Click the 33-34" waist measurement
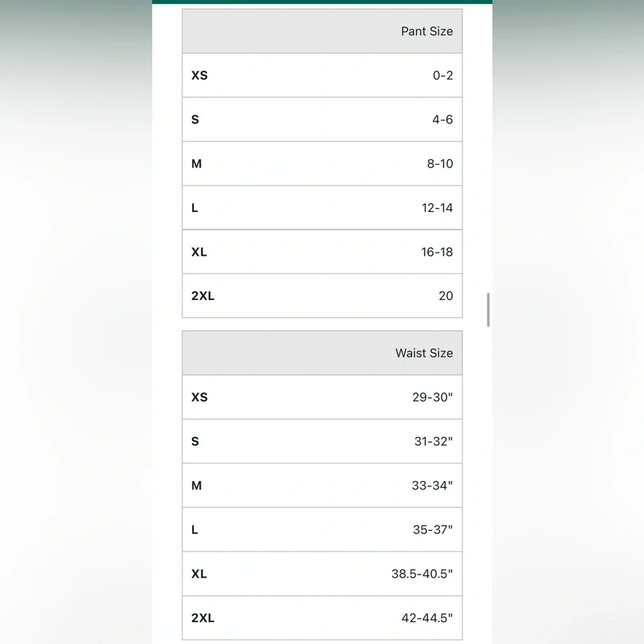This screenshot has height=644, width=644. (x=432, y=486)
